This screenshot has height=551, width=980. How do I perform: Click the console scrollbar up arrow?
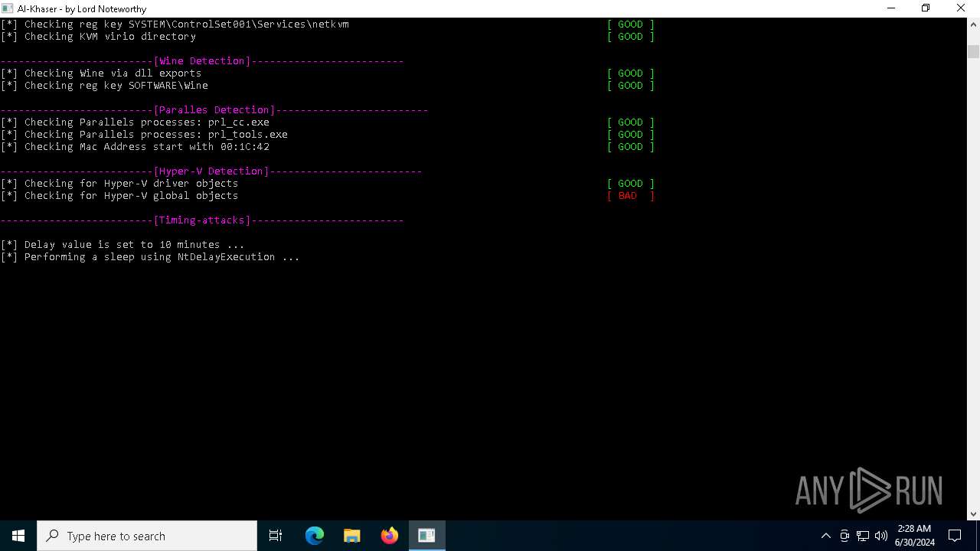973,24
